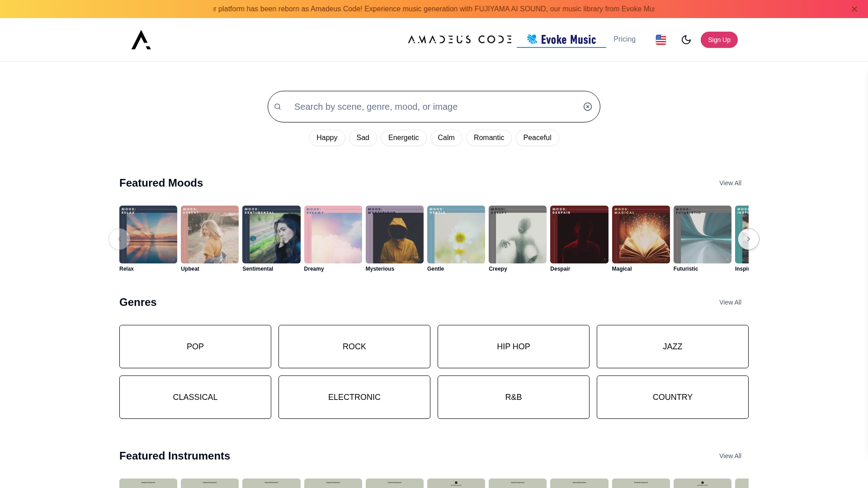Switch to the Evoke Music tab
The width and height of the screenshot is (868, 488).
[x=561, y=40]
